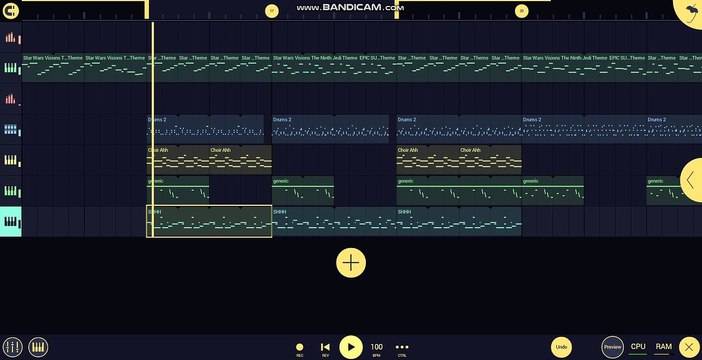Rewind to start with the REV button
Image resolution: width=702 pixels, height=360 pixels.
click(325, 349)
